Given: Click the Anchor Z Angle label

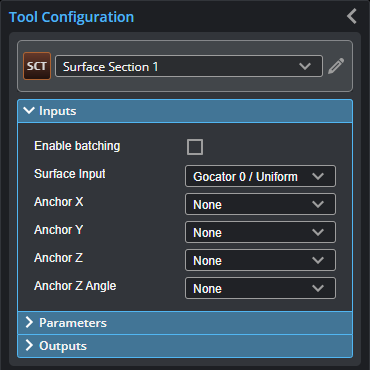Looking at the screenshot, I should [75, 286].
